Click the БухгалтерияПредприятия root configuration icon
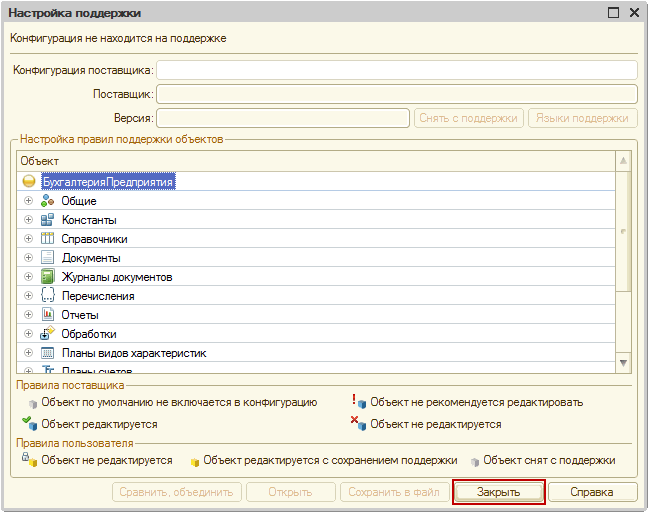648x512 pixels. point(29,182)
